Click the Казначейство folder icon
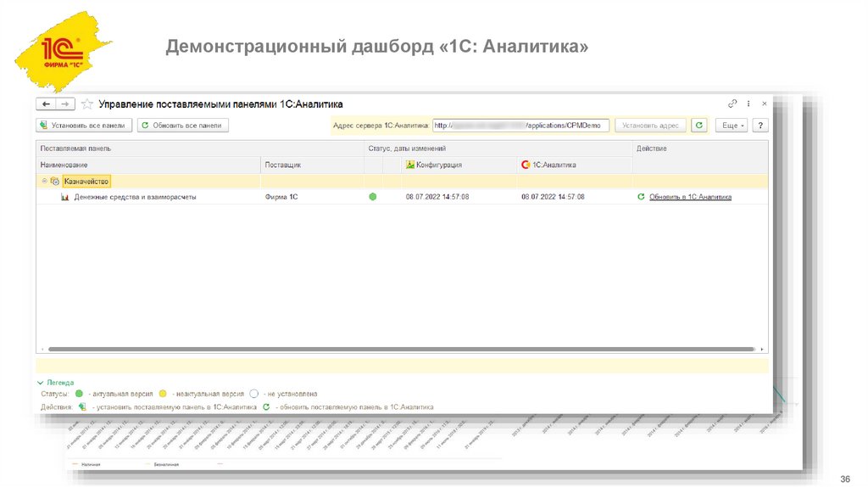This screenshot has width=868, height=487. click(x=55, y=182)
